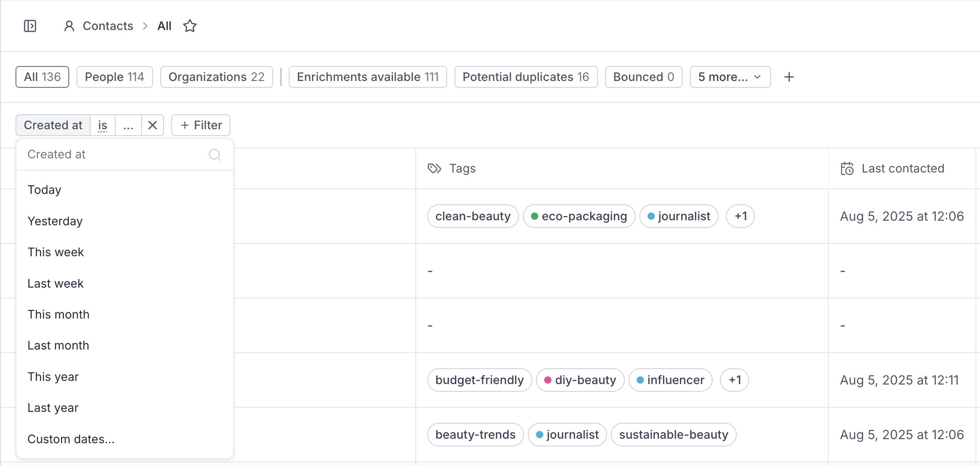Image resolution: width=980 pixels, height=466 pixels.
Task: Add a new view with plus icon
Action: (x=789, y=77)
